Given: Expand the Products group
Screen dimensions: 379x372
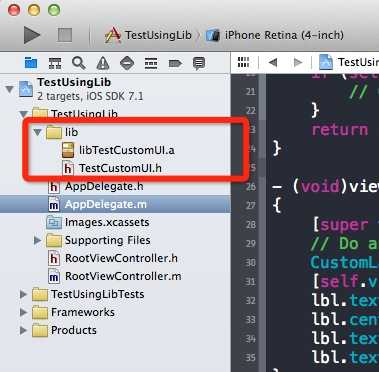Looking at the screenshot, I should point(23,330).
